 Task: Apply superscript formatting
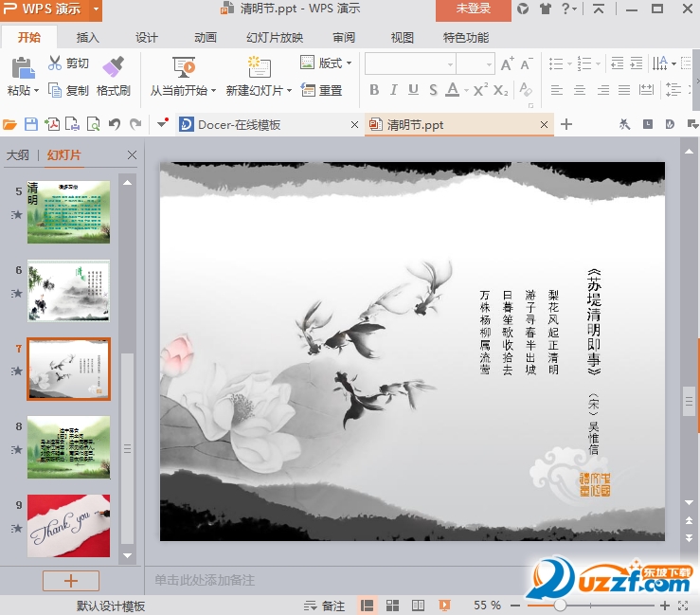coord(480,90)
